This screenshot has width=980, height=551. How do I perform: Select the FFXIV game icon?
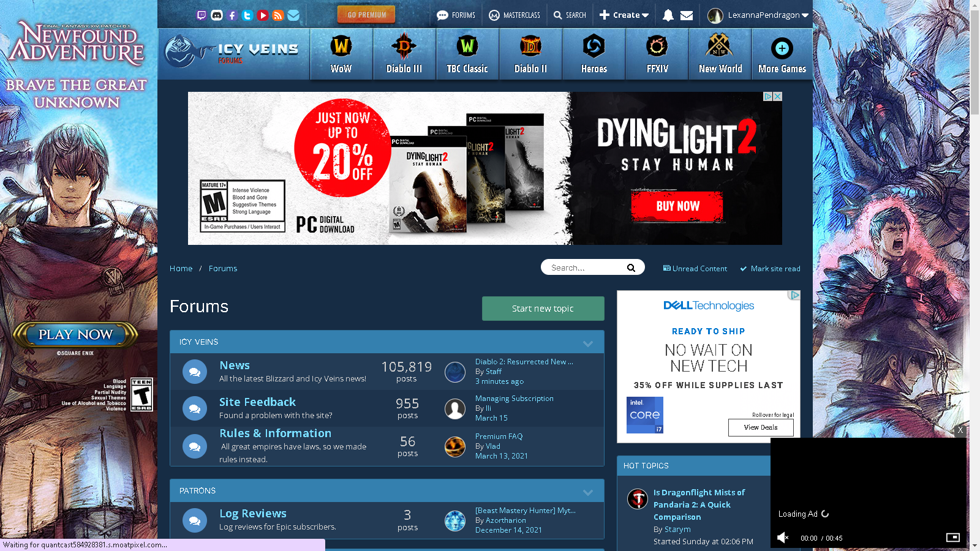coord(657,54)
